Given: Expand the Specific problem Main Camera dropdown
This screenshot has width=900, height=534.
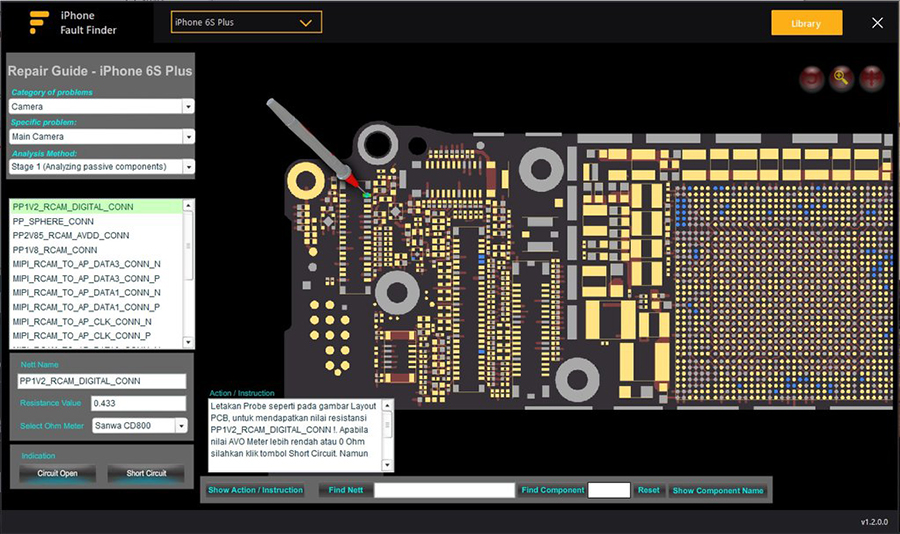Looking at the screenshot, I should coord(188,137).
